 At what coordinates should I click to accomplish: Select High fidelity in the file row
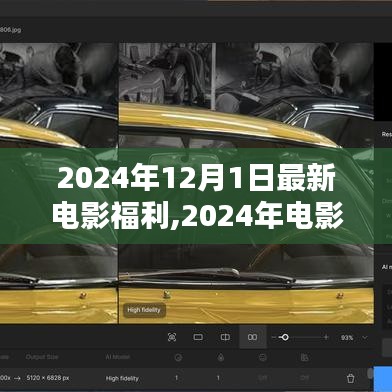[122, 378]
